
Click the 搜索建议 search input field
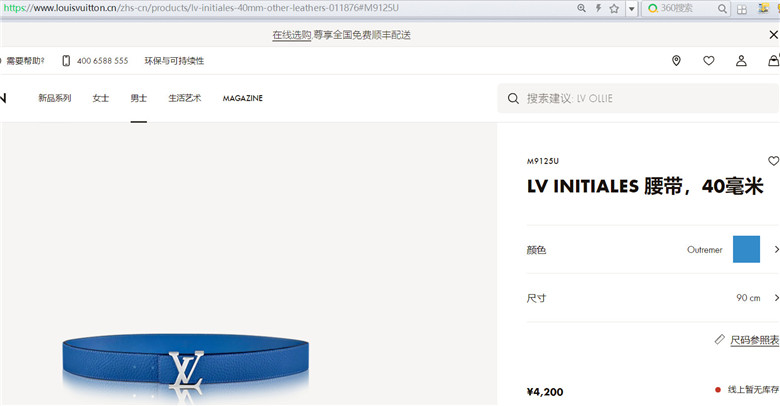(x=638, y=99)
